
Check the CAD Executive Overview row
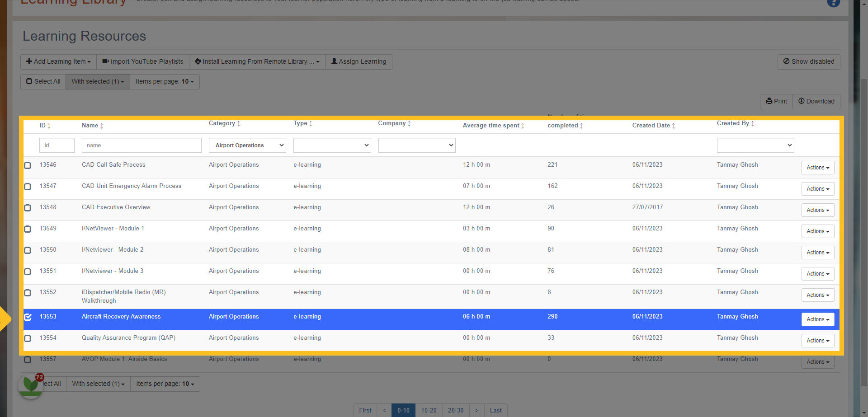[x=28, y=208]
